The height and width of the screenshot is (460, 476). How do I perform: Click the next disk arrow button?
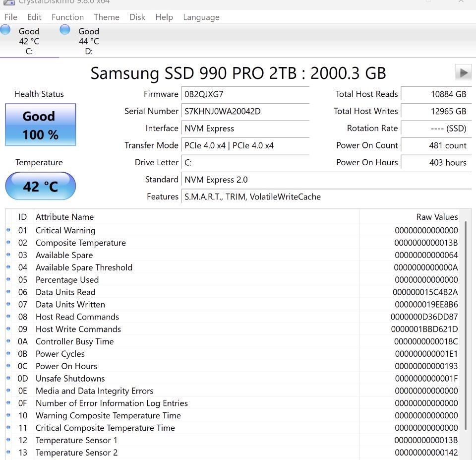[x=463, y=72]
